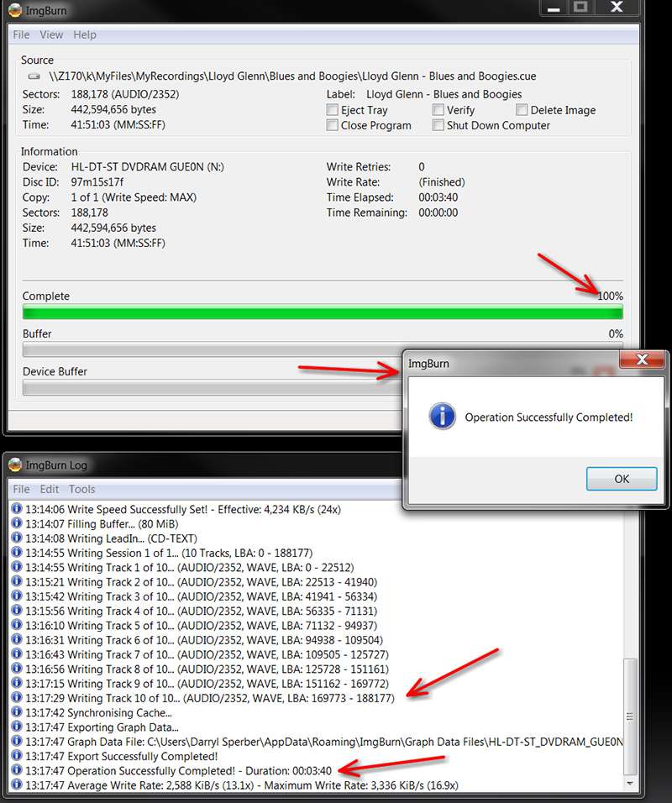Open the Edit menu in ImgBurn Log window
The width and height of the screenshot is (672, 803).
tap(50, 489)
